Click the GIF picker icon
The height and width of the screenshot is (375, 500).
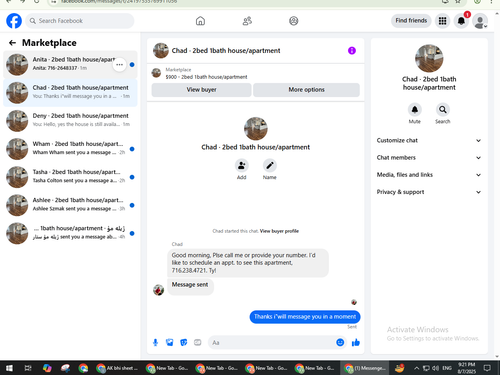tap(198, 342)
